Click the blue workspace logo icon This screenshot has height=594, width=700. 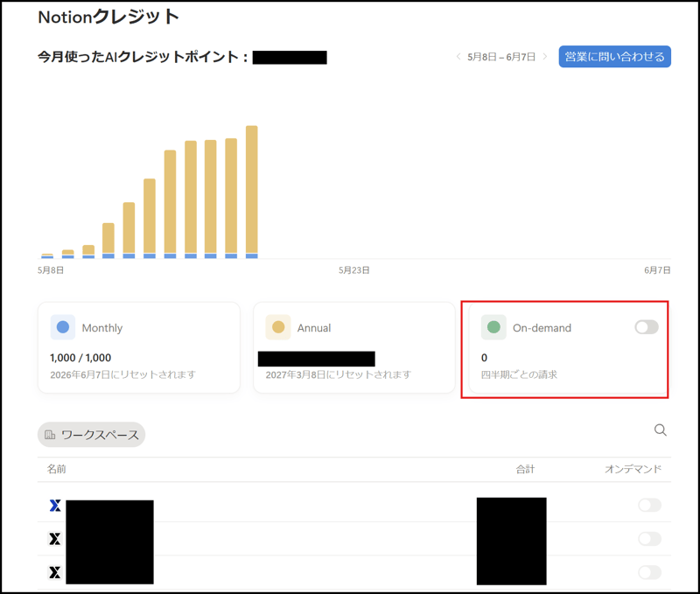click(55, 505)
